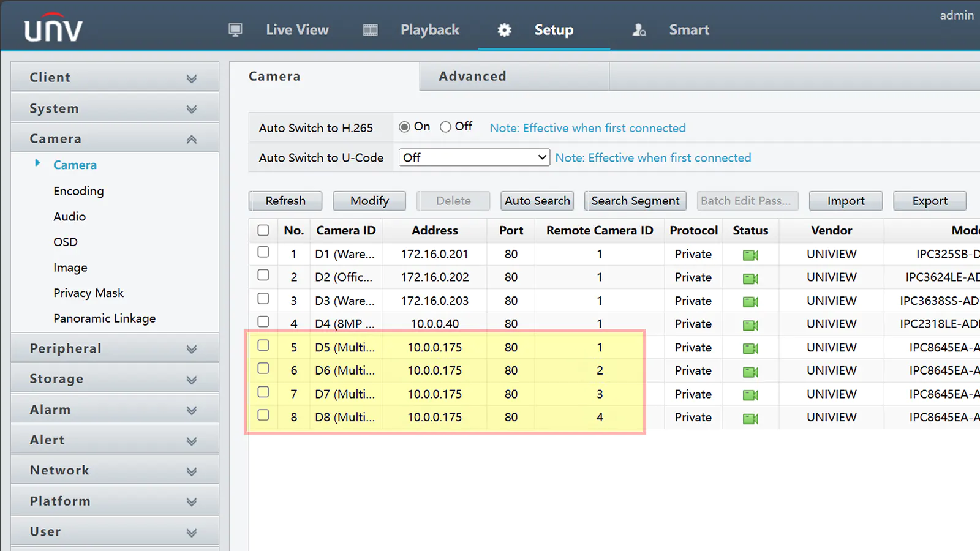The image size is (980, 551).
Task: Open Setup from top menu
Action: tap(554, 30)
